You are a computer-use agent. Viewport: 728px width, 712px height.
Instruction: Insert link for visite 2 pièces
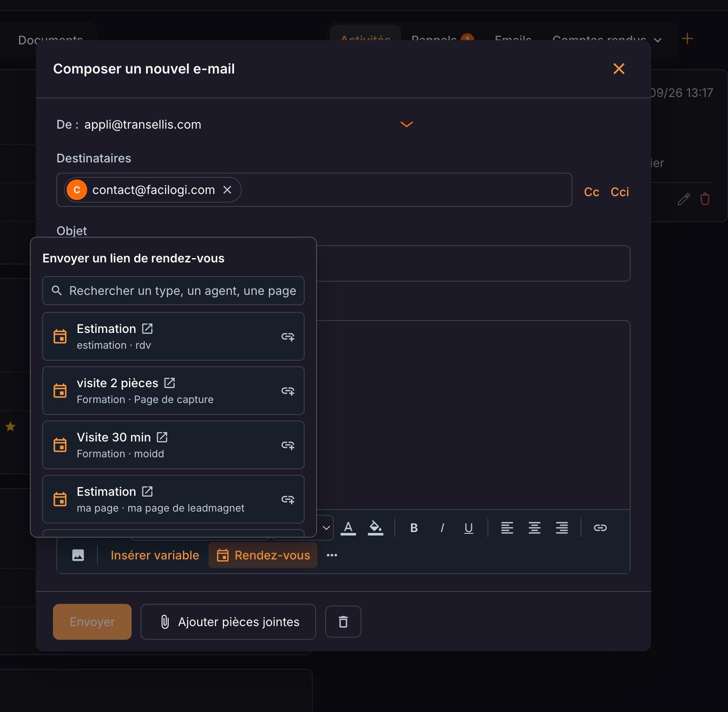[x=288, y=391]
